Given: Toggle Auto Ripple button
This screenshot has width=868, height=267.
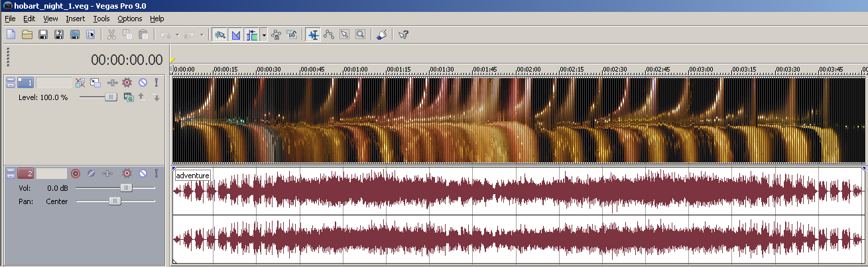Looking at the screenshot, I should pyautogui.click(x=252, y=34).
